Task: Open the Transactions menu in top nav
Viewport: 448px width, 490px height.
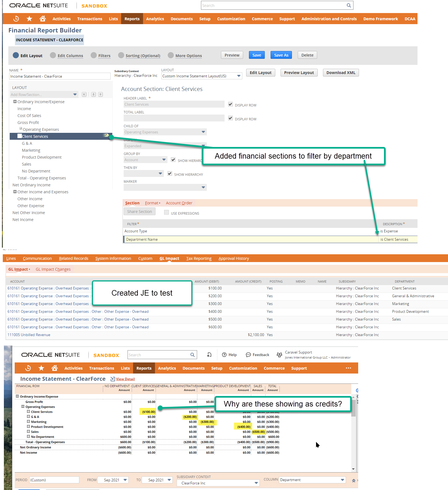Action: [x=90, y=19]
